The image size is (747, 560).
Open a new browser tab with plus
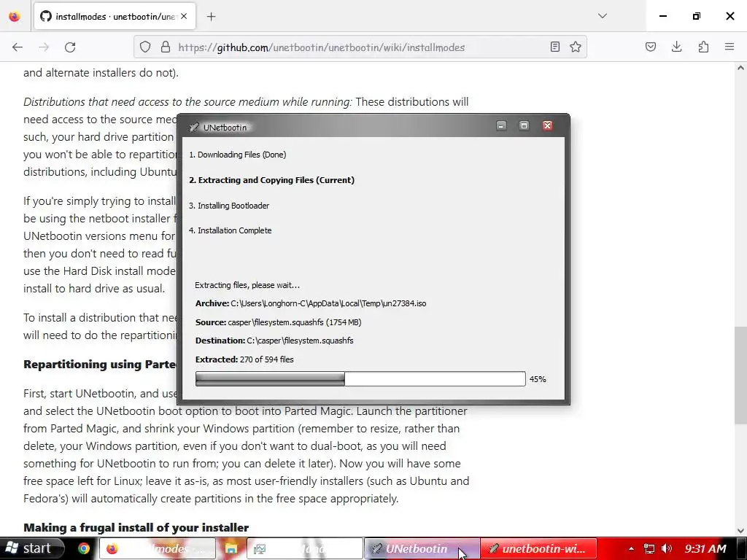[x=212, y=17]
